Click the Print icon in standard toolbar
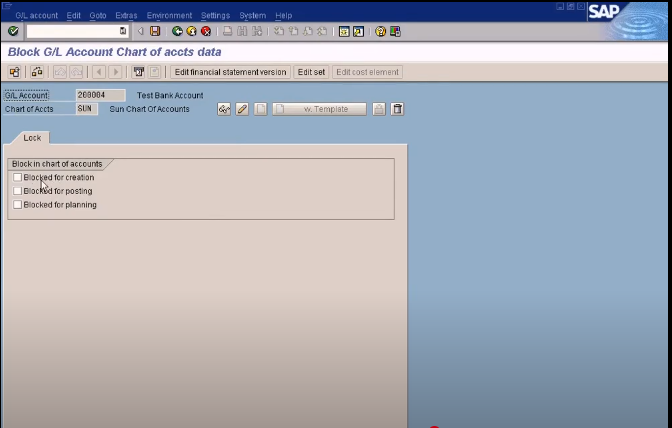 pyautogui.click(x=228, y=31)
